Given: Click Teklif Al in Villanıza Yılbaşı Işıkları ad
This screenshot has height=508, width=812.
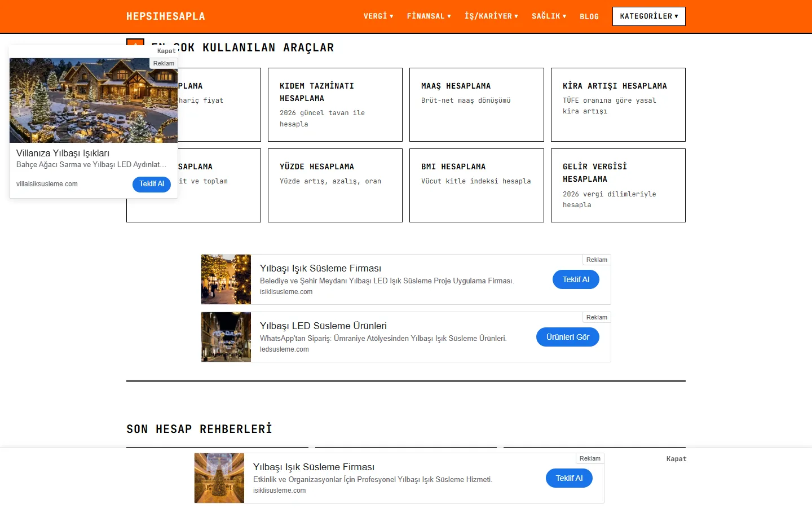Looking at the screenshot, I should pos(152,184).
